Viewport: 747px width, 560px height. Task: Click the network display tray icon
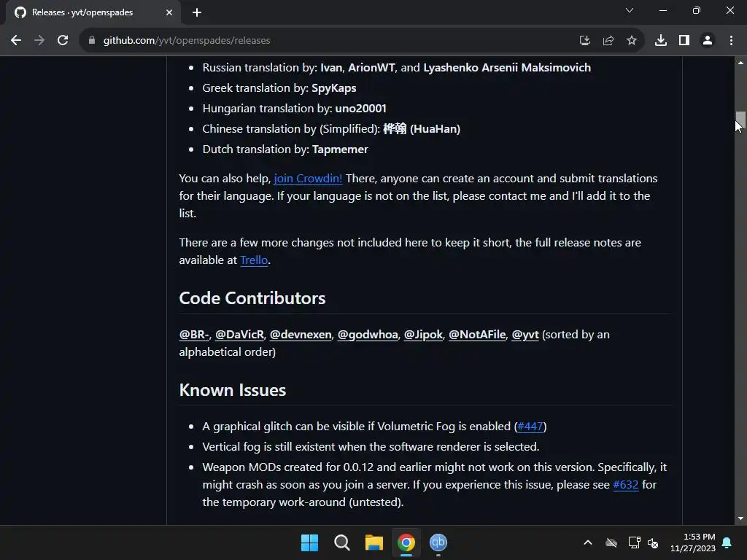coord(634,542)
